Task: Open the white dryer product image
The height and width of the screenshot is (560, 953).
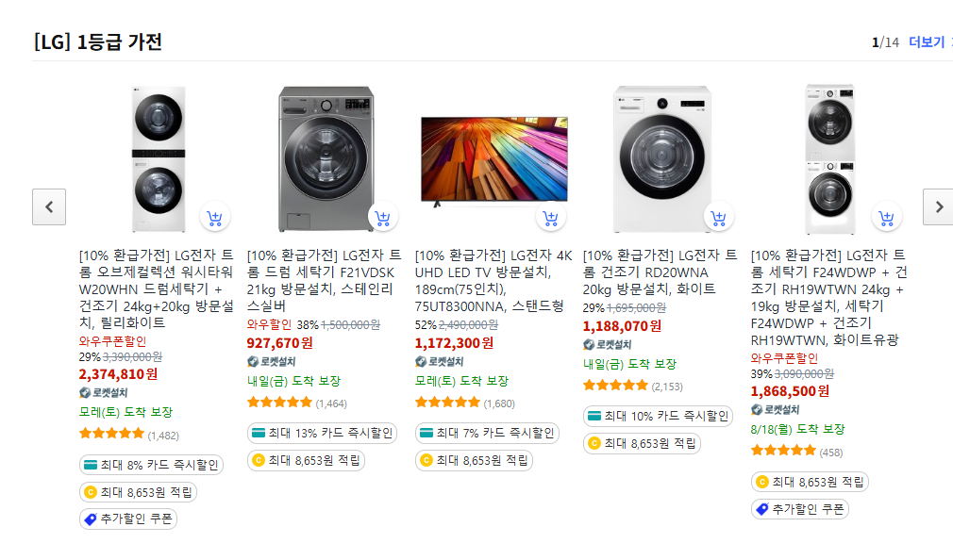Action: pyautogui.click(x=660, y=158)
